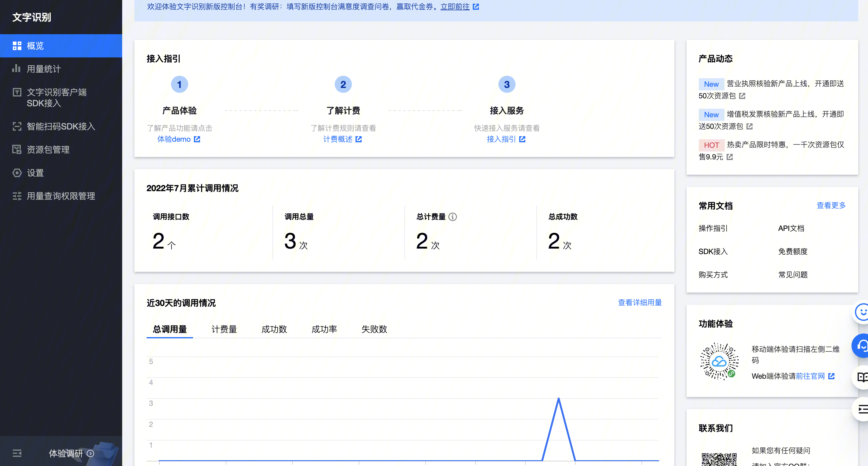Click the external icon beside the blue 接入指引 link

[x=522, y=139]
